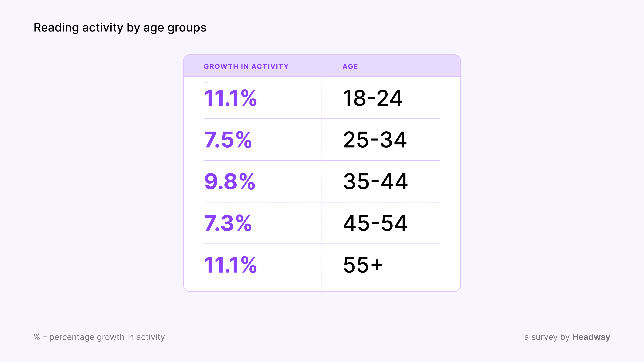This screenshot has width=644, height=362.
Task: Click the "Reading activity by age groups" title
Action: [x=120, y=27]
